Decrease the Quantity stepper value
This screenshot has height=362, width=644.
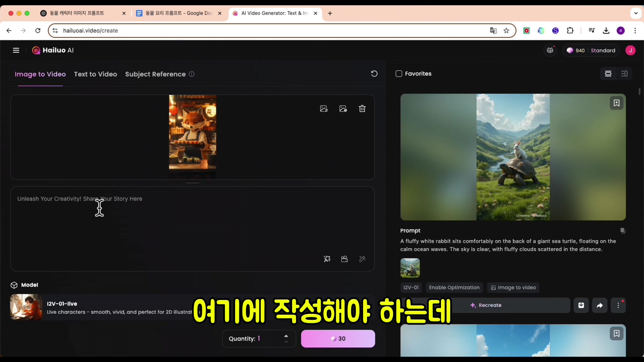(x=286, y=342)
